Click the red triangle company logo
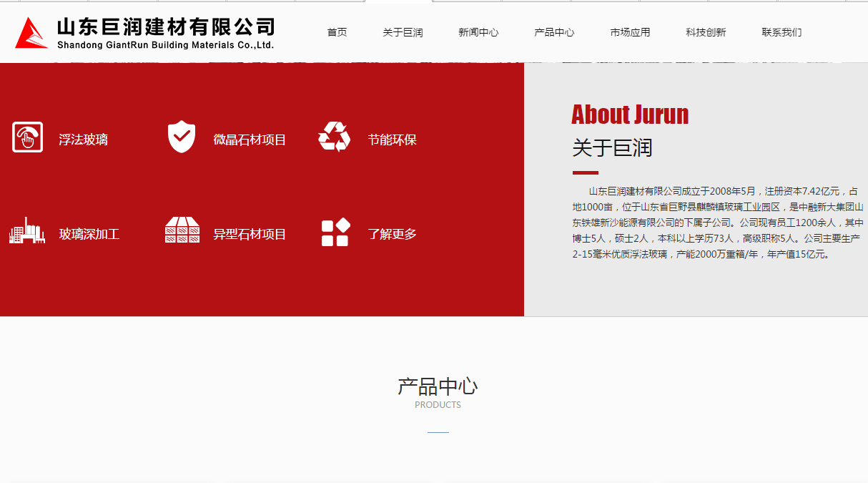The height and width of the screenshot is (483, 868). point(29,31)
